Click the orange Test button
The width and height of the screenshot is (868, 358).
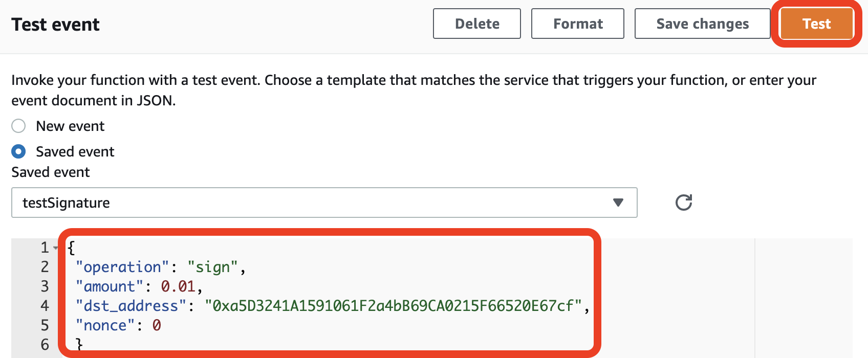[817, 24]
